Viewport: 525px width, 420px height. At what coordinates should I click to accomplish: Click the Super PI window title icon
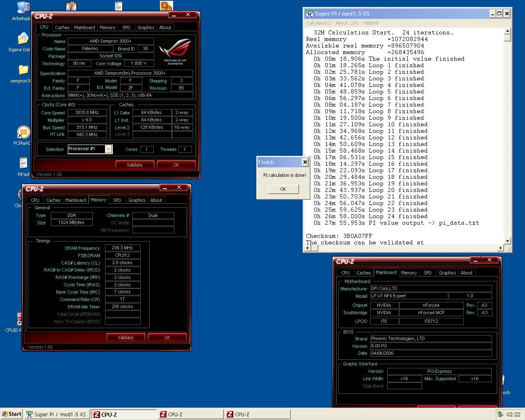coord(309,14)
